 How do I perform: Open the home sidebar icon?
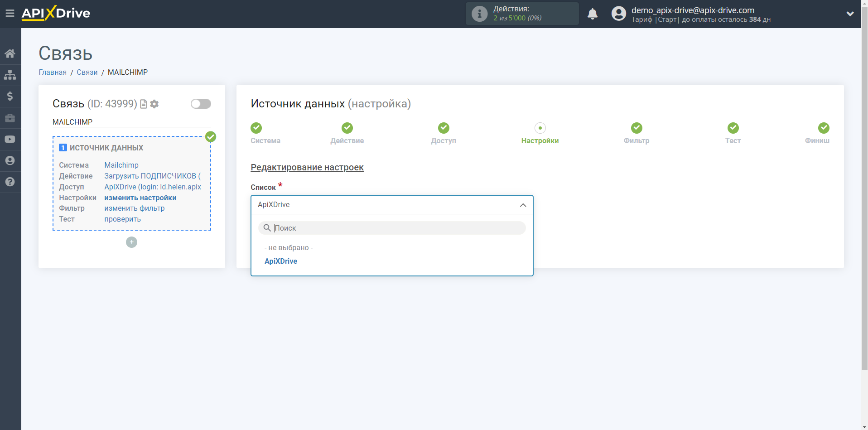coord(10,53)
